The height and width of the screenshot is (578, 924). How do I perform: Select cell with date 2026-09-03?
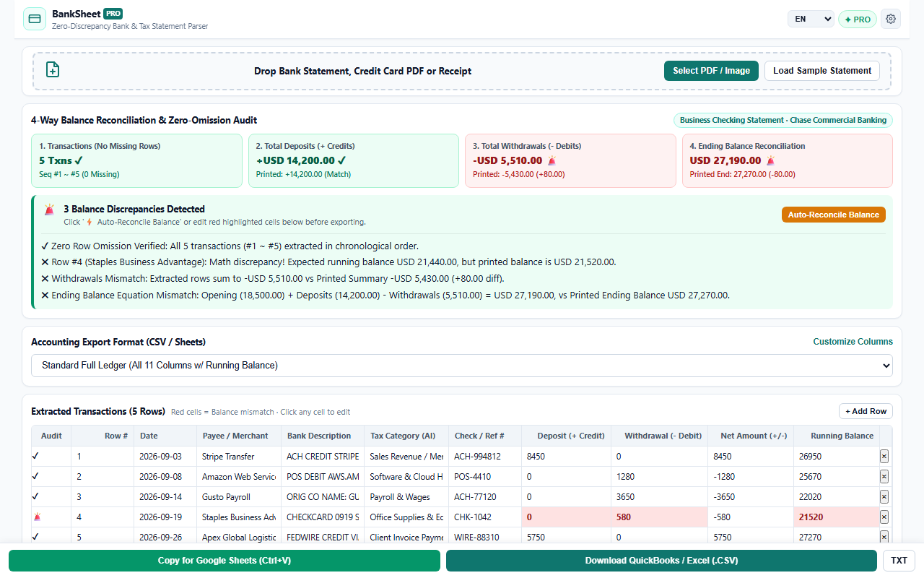coord(165,456)
